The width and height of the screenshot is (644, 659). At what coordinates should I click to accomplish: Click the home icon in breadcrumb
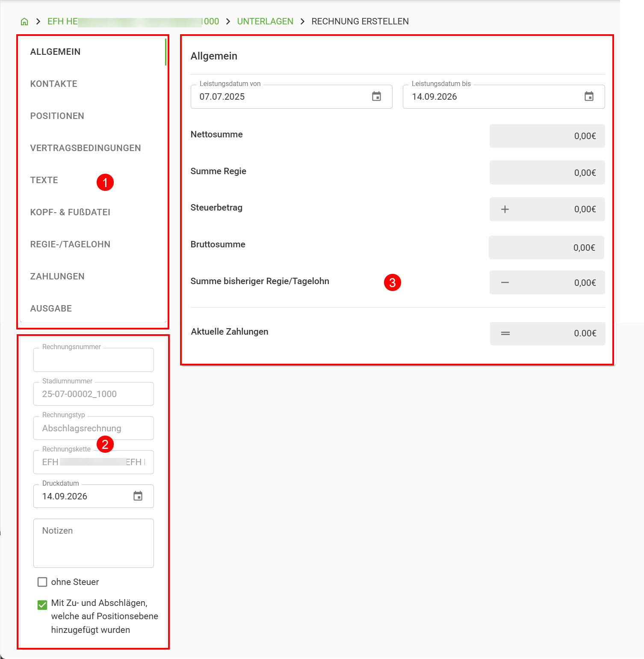click(x=24, y=21)
